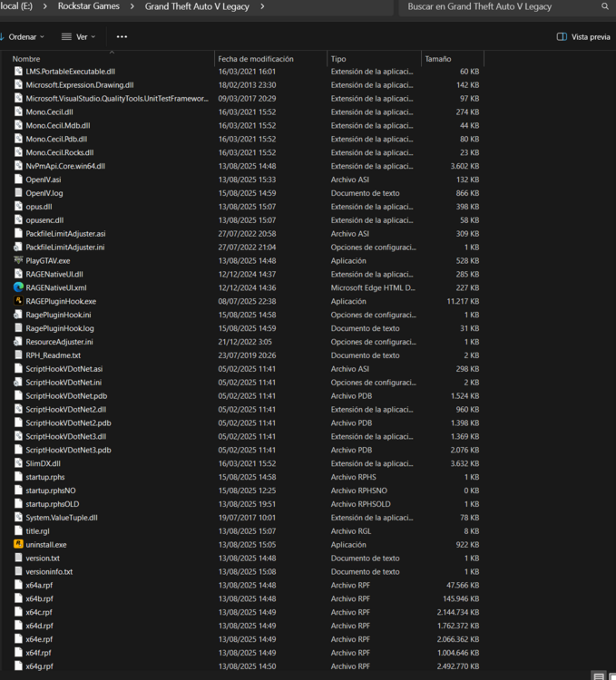The height and width of the screenshot is (680, 616).
Task: Select the file Microsoft.Expression.Drawing.dll
Action: click(80, 84)
